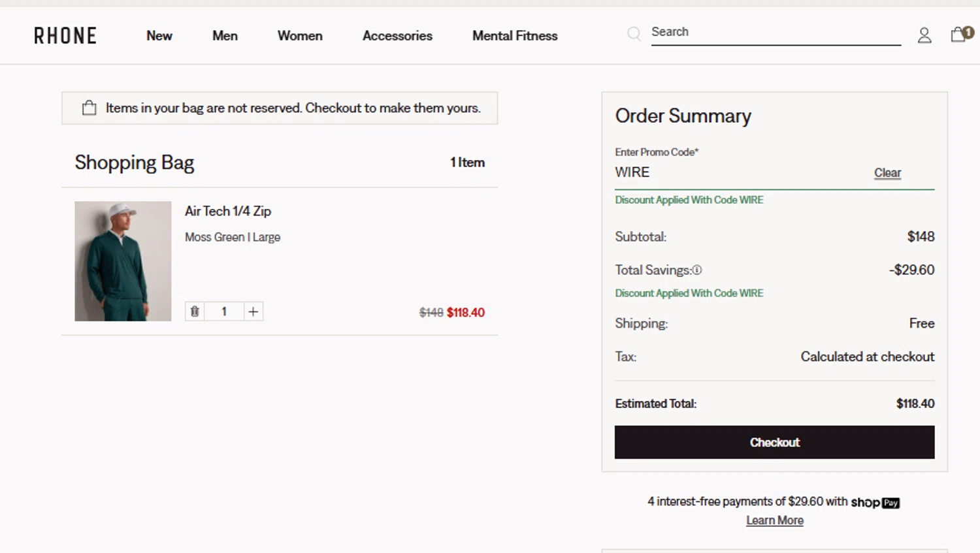Click the Search input field
Viewport: 980px width, 553px height.
click(776, 32)
